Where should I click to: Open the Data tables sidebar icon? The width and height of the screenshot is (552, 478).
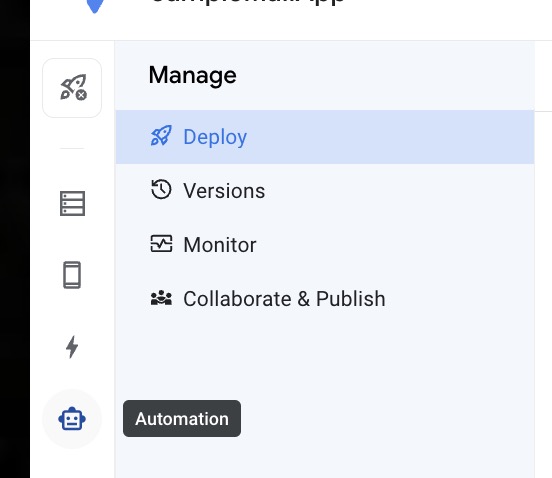tap(72, 203)
